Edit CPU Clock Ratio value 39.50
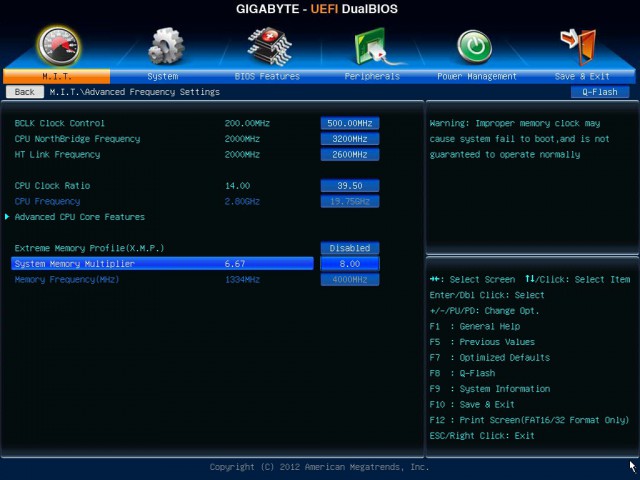Screen dimensions: 640x480 pos(350,186)
